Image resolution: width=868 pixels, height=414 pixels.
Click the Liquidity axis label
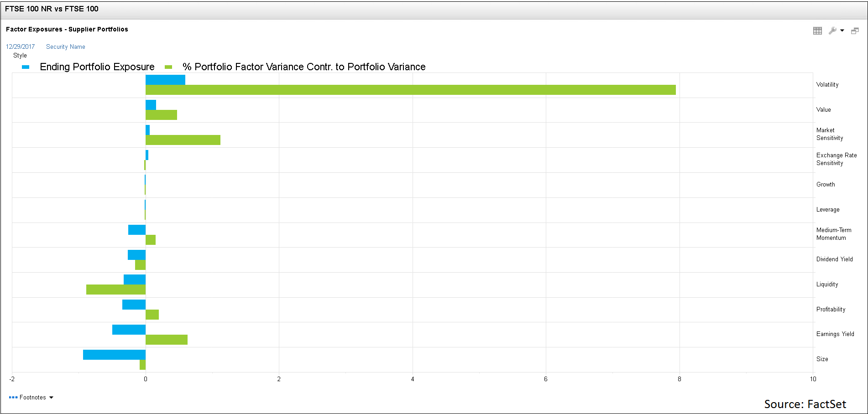pos(827,285)
